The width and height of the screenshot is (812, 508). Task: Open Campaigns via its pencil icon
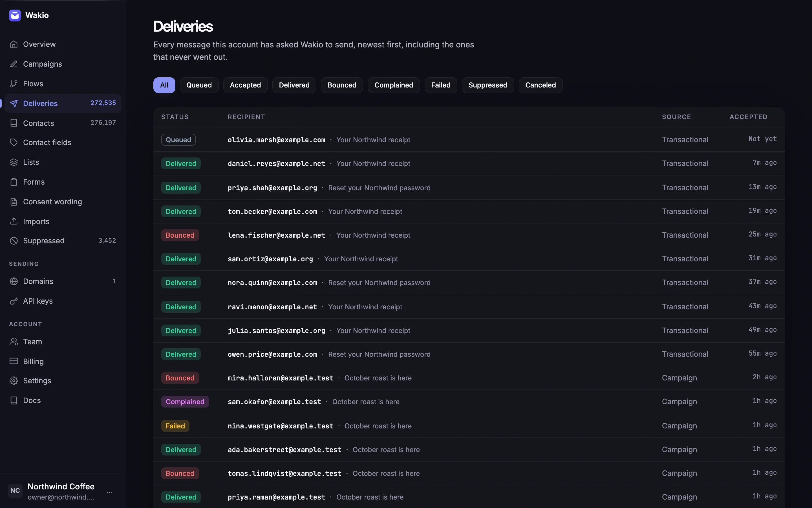[x=14, y=64]
